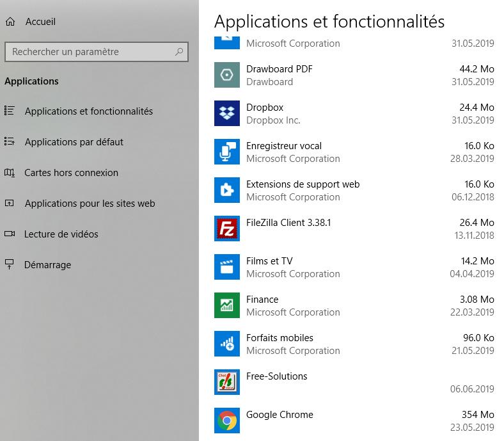Go to Accueil settings home
This screenshot has height=441, width=504.
(x=40, y=22)
